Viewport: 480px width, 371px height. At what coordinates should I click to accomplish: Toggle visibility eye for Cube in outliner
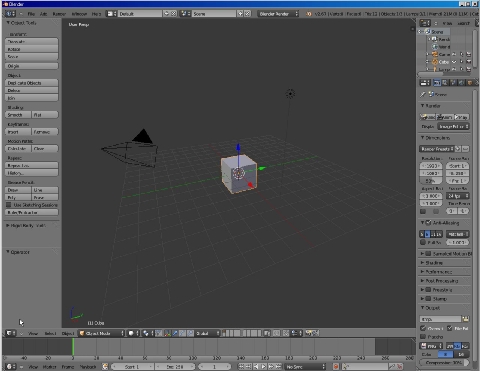point(454,62)
